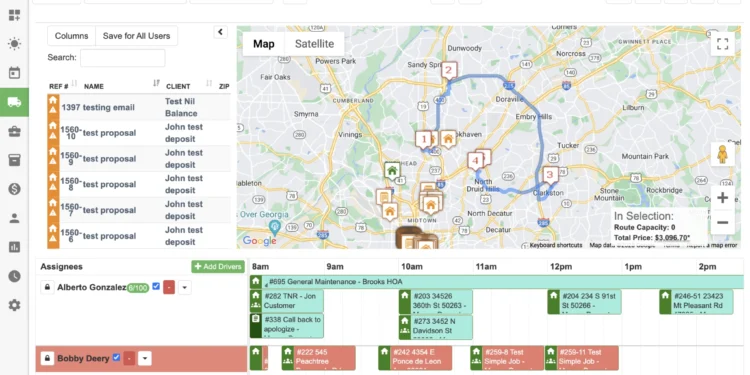750x375 pixels.
Task: Sort by NAME column
Action: tap(121, 86)
